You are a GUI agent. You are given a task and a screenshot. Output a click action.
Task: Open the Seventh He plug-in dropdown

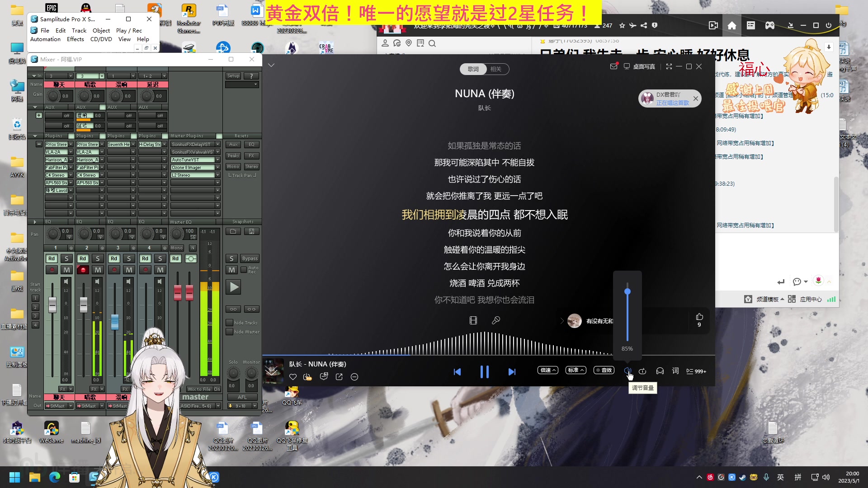coord(133,145)
